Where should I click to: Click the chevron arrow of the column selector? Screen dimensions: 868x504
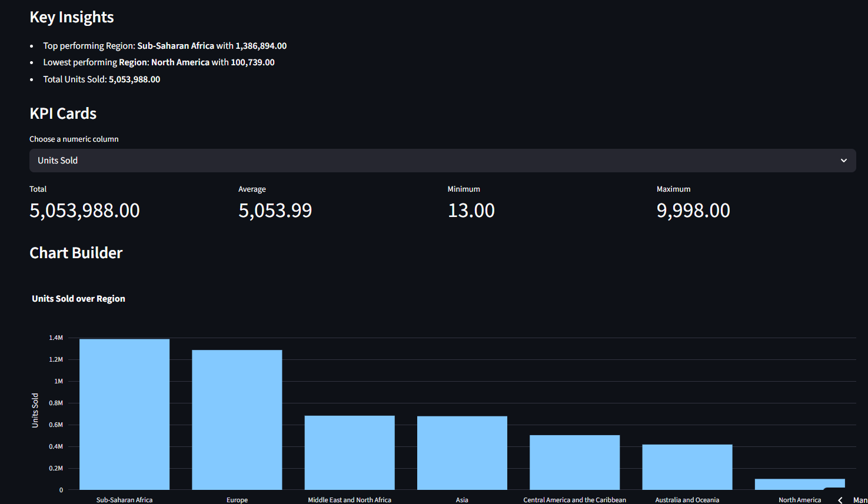844,161
